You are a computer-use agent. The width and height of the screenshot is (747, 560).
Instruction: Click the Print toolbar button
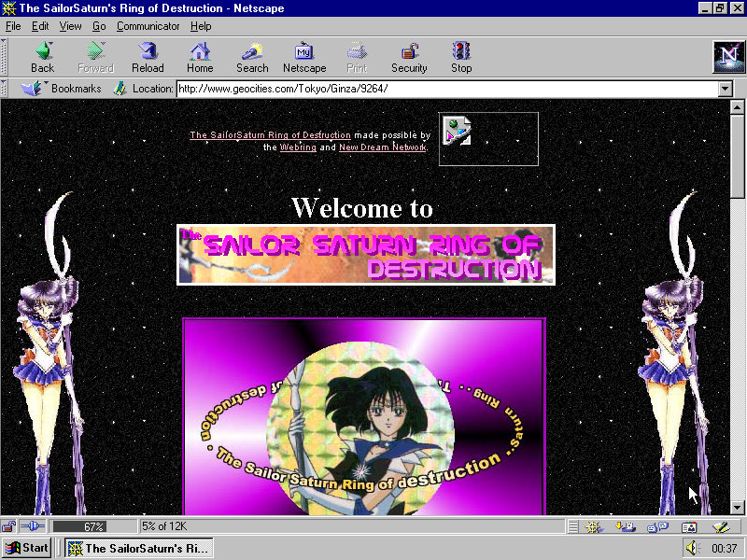(x=357, y=57)
